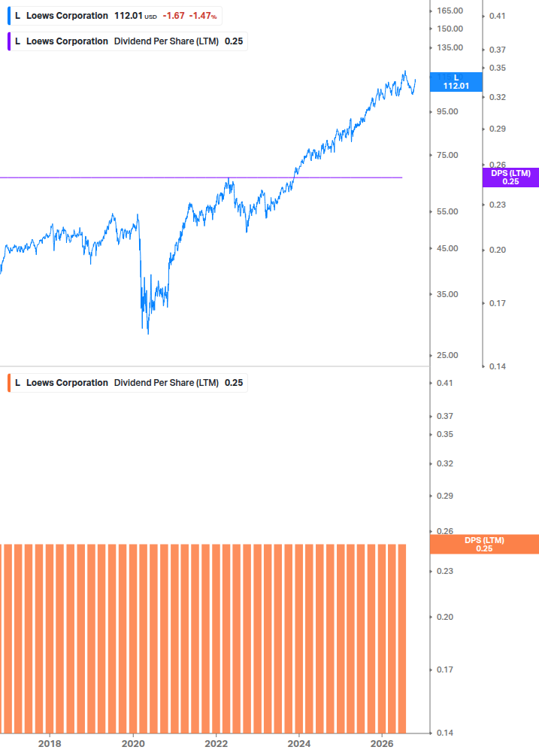The image size is (539, 756).
Task: Click the 95.00 price axis label
Action: [x=447, y=112]
